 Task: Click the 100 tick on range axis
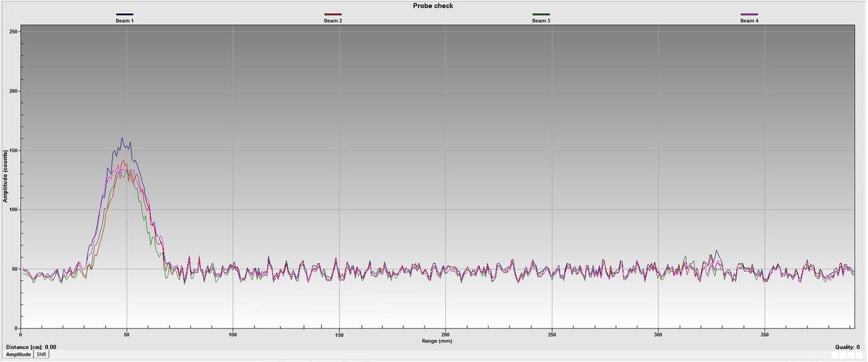[x=232, y=334]
